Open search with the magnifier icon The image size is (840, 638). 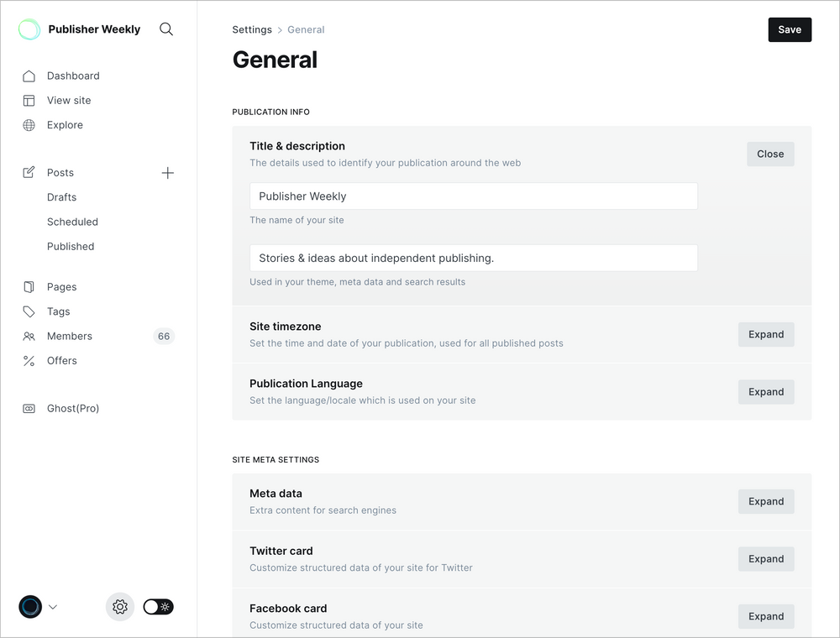(165, 29)
